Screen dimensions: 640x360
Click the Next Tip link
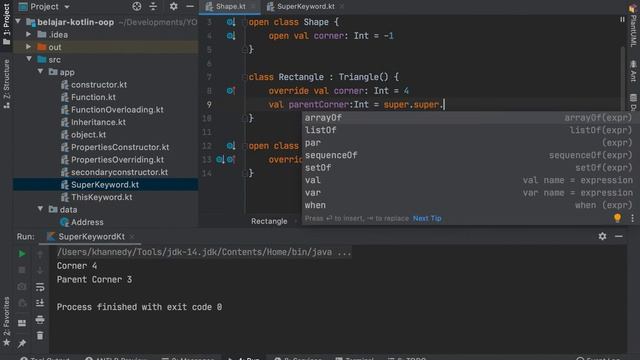click(427, 218)
